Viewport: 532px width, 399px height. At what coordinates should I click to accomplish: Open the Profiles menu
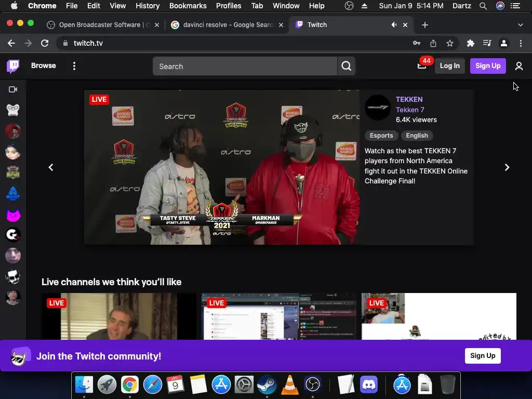click(x=229, y=6)
